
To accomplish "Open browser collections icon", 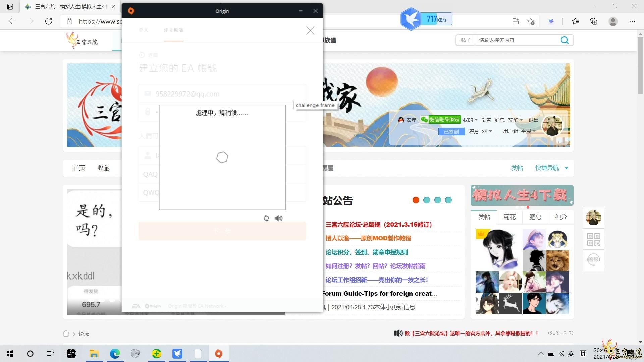I will coord(594,21).
